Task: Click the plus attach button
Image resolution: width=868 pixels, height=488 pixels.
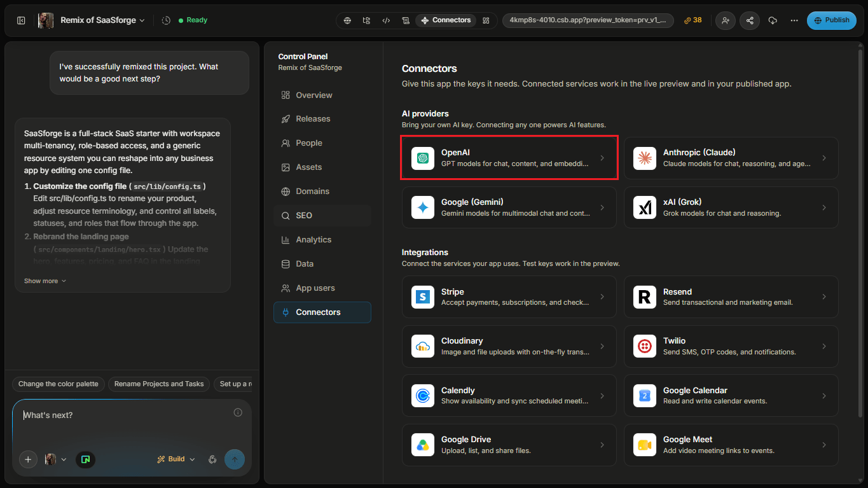Action: point(28,459)
